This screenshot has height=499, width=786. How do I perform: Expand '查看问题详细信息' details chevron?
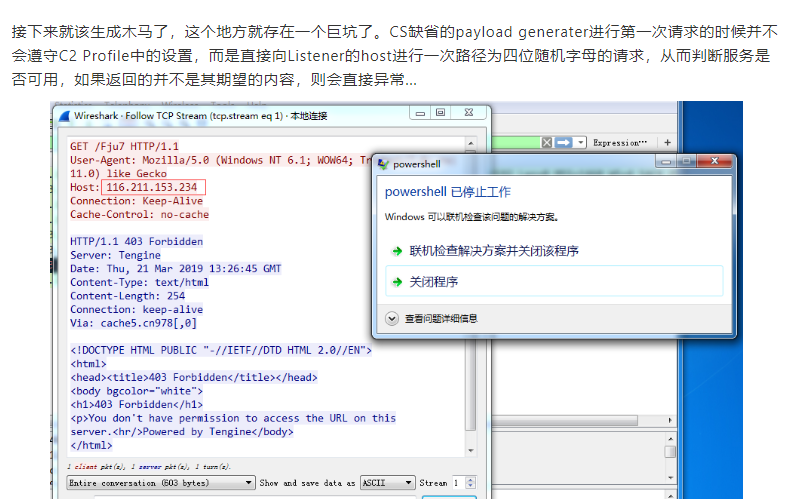(x=392, y=318)
